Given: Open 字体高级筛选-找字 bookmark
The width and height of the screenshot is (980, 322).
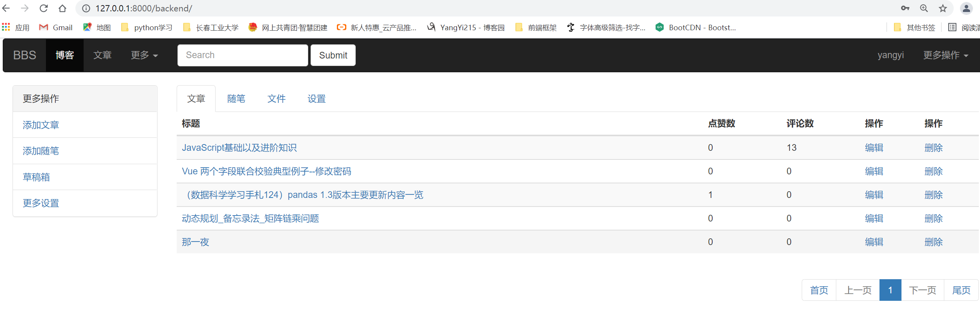Looking at the screenshot, I should click(x=606, y=27).
